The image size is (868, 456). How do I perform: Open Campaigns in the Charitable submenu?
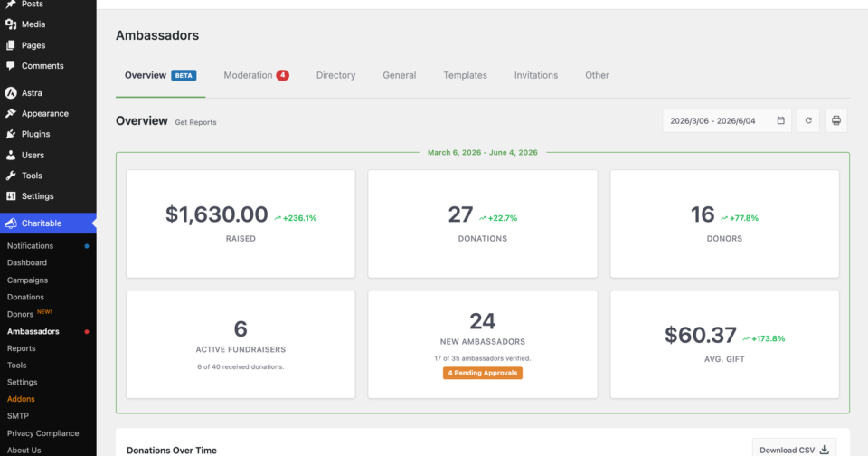(x=28, y=280)
